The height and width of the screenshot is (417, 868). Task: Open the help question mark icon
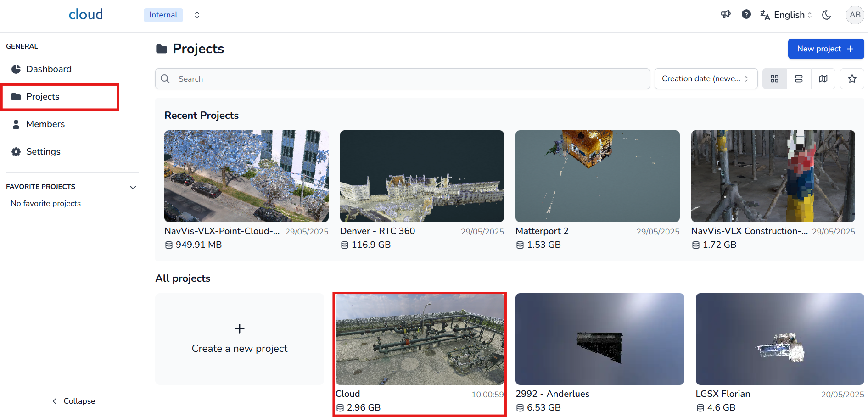click(x=746, y=15)
